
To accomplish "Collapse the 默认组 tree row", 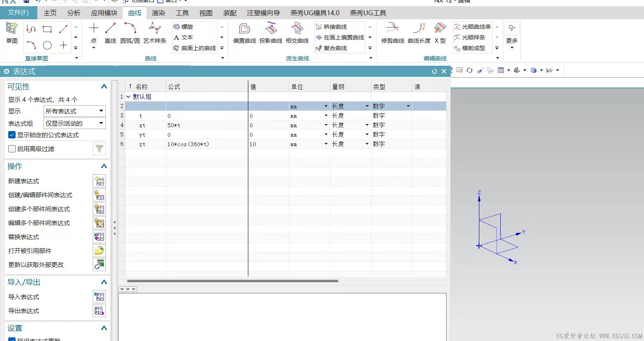I will (128, 97).
